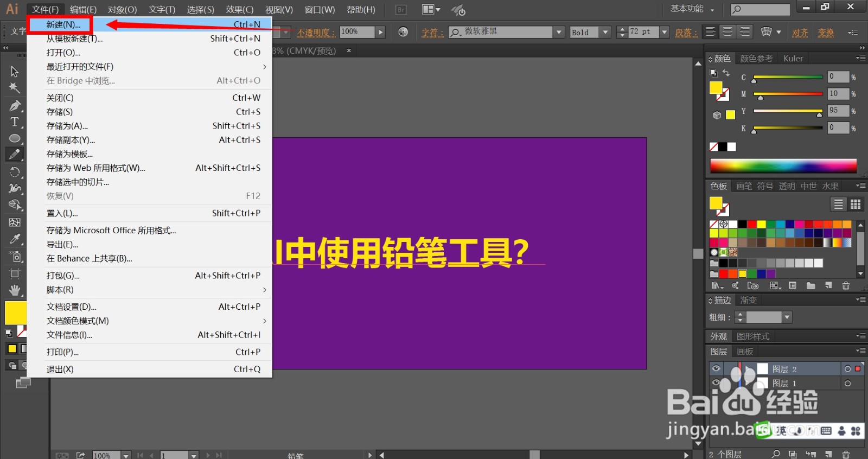Set paragraph align center
Screen dimensions: 868x459
point(727,32)
